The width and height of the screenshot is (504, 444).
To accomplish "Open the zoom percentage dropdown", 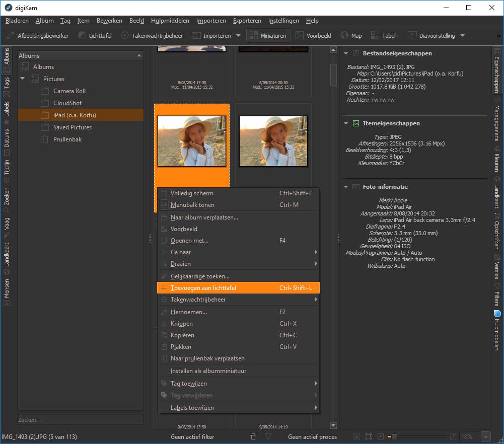I will tap(486, 436).
